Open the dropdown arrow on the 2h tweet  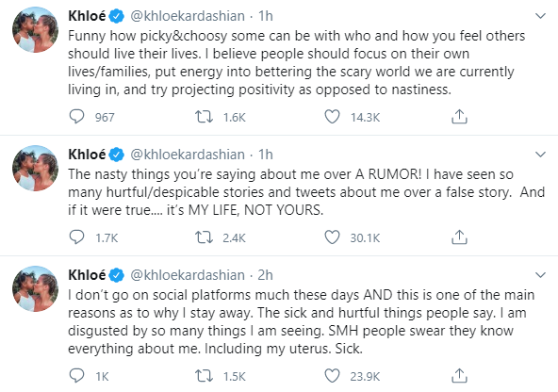click(541, 274)
